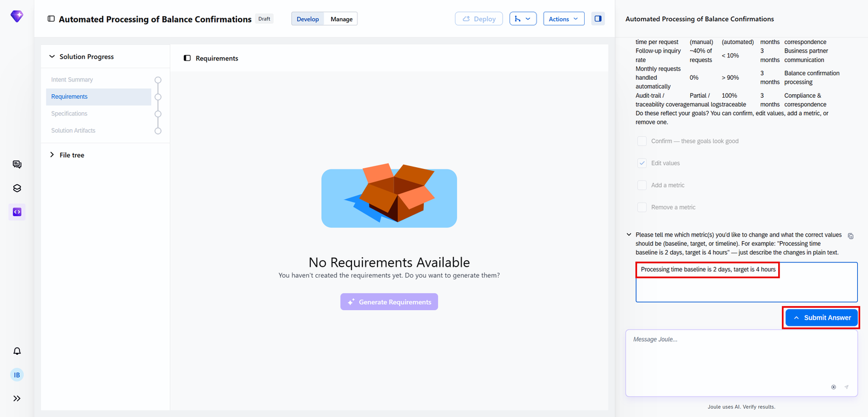Click the 'Automated Processing of Balance Confirmations' project title
The width and height of the screenshot is (868, 417).
[155, 19]
